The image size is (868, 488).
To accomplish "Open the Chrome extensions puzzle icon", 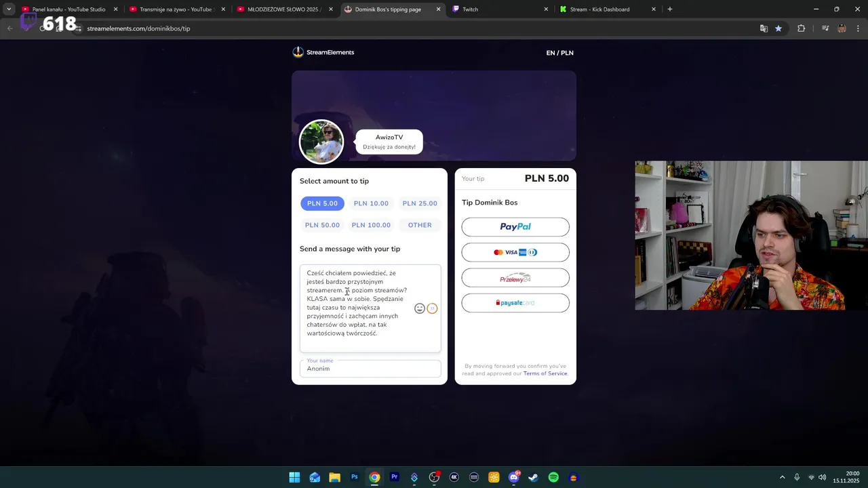I will tap(802, 28).
